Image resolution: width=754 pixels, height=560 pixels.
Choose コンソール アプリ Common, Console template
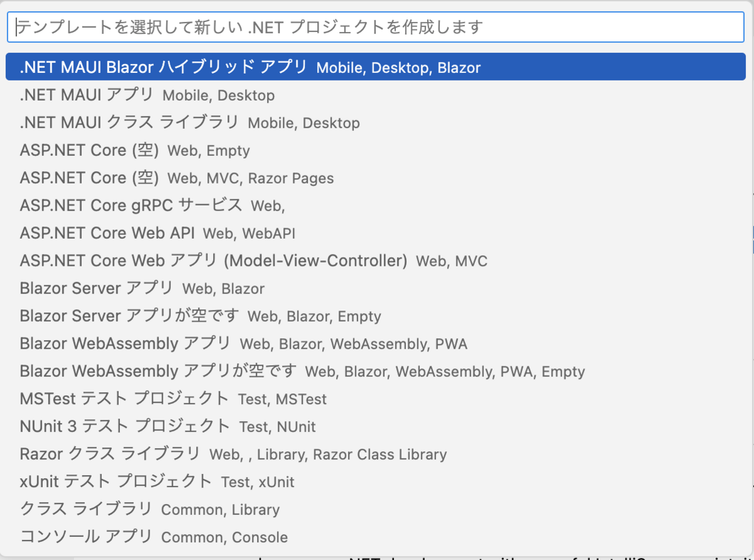coord(376,537)
